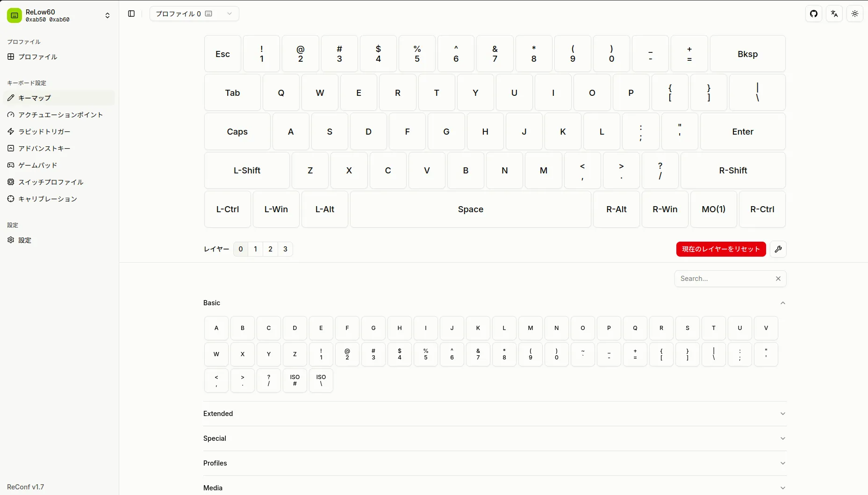Select the Tab key on keyboard
The height and width of the screenshot is (495, 868).
click(233, 93)
